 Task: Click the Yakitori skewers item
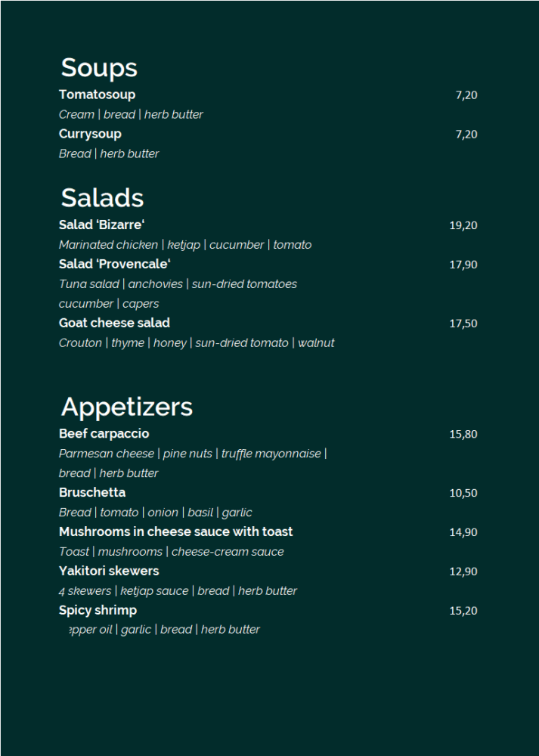pyautogui.click(x=109, y=571)
